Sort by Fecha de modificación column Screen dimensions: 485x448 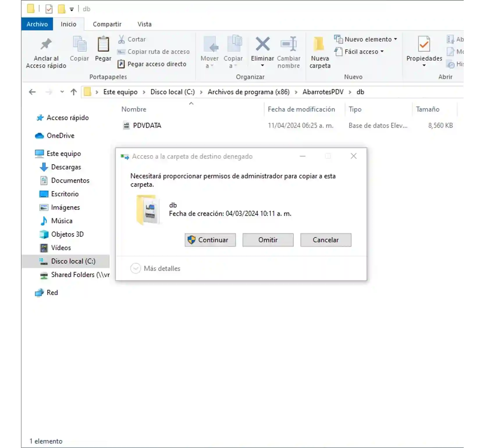pos(301,109)
